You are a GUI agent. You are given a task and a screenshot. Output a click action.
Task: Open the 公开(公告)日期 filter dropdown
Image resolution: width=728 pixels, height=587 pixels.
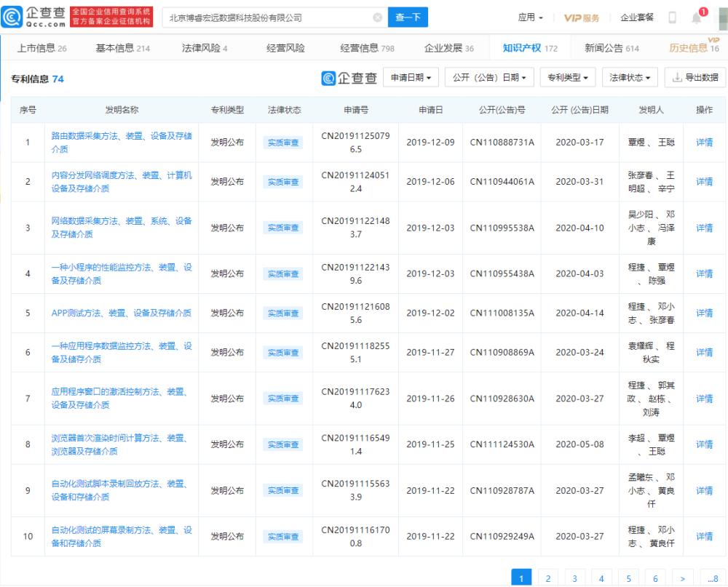(x=489, y=78)
